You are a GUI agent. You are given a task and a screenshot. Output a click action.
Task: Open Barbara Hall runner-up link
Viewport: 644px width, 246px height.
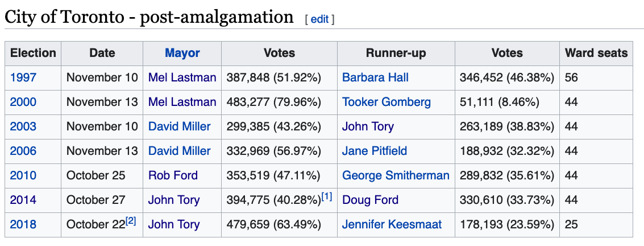(x=375, y=77)
